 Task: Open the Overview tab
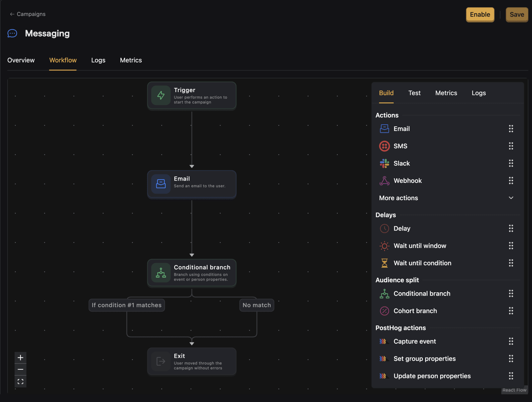point(21,60)
